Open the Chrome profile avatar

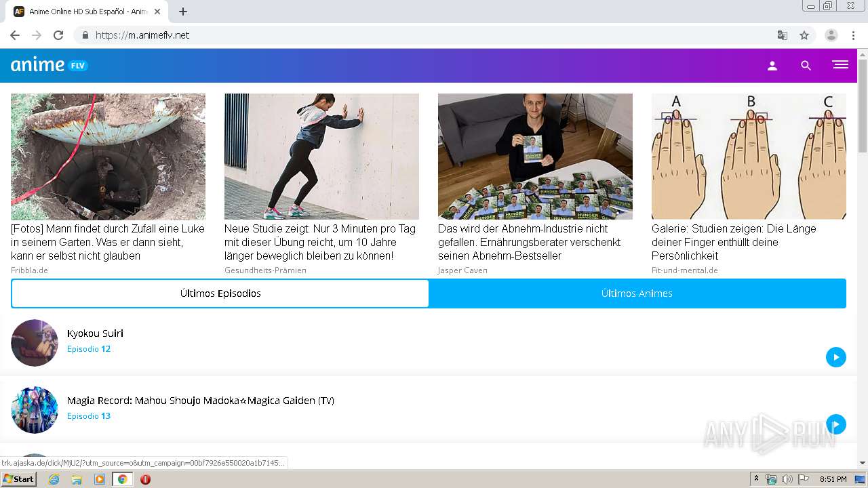coord(831,35)
